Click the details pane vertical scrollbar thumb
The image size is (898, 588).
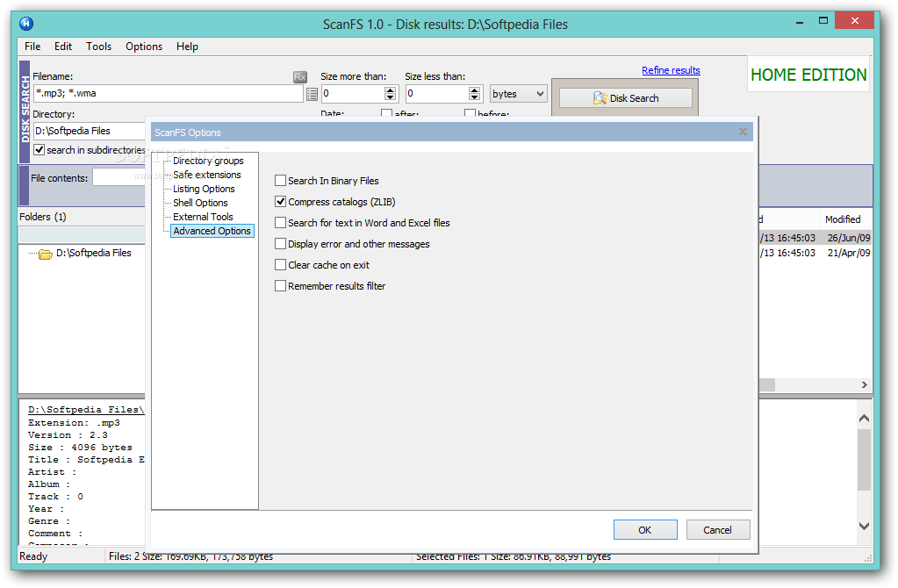tap(865, 460)
